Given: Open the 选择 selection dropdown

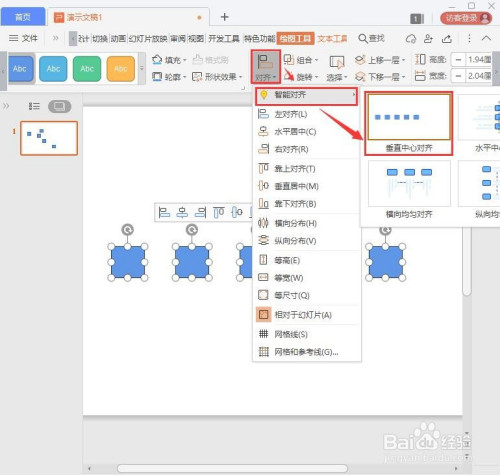Looking at the screenshot, I should coord(337,68).
